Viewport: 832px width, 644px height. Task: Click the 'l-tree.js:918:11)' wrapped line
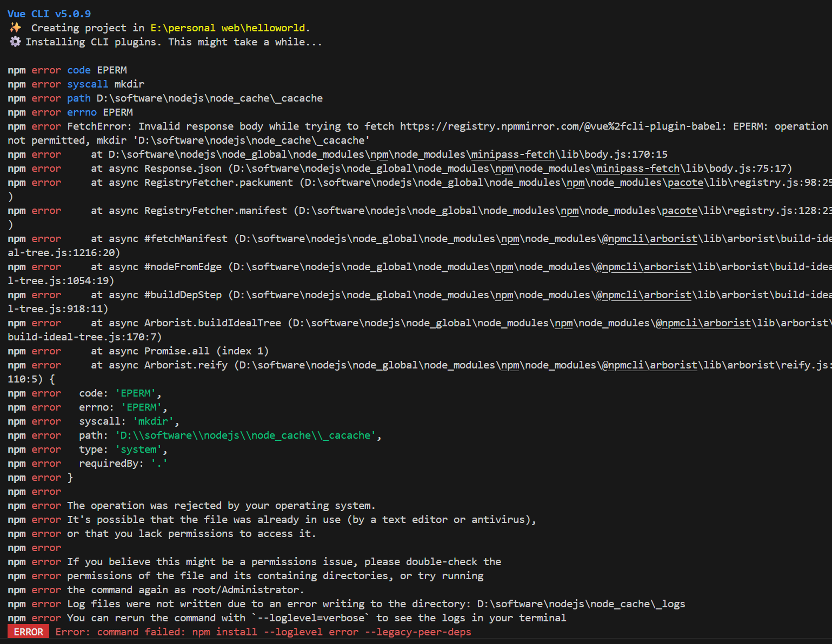tap(58, 308)
